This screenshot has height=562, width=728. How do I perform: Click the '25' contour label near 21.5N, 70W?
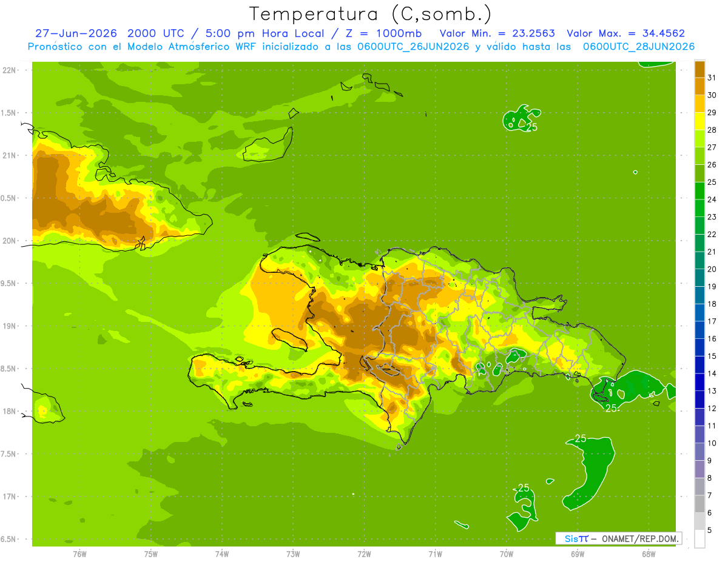tap(532, 127)
